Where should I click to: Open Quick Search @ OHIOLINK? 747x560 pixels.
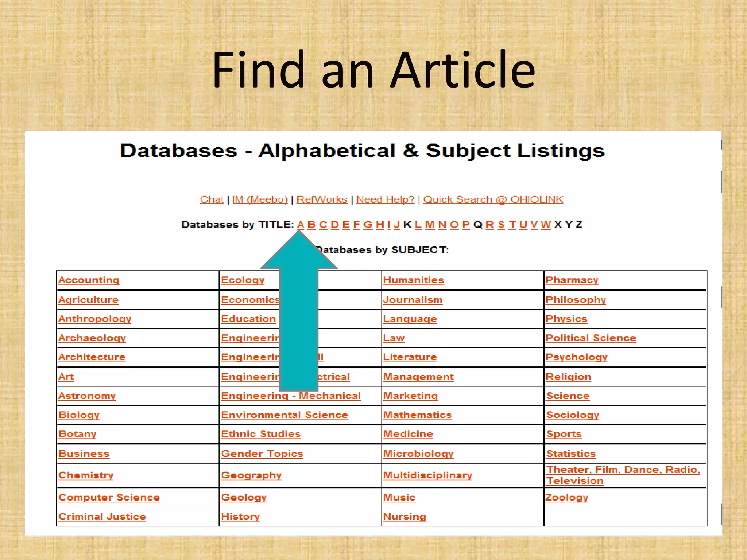point(493,199)
